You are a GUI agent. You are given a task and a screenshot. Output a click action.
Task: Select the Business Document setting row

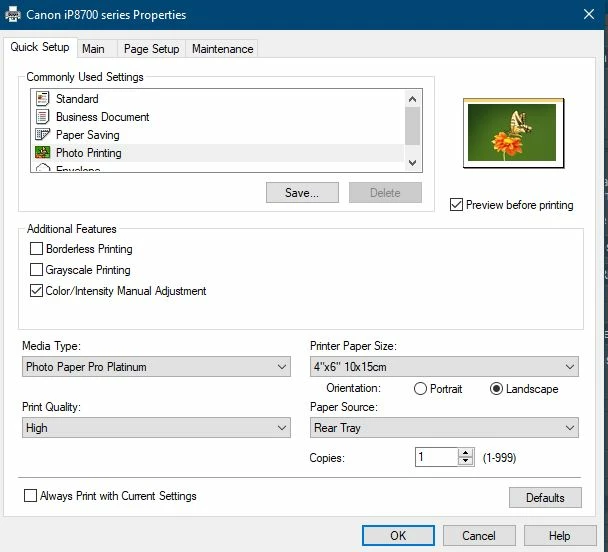point(217,117)
